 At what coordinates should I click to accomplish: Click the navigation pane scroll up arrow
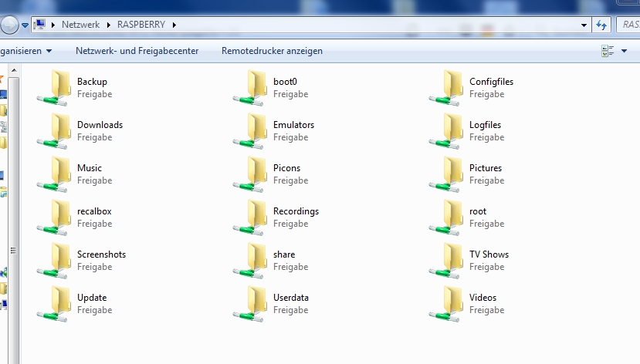click(x=14, y=70)
